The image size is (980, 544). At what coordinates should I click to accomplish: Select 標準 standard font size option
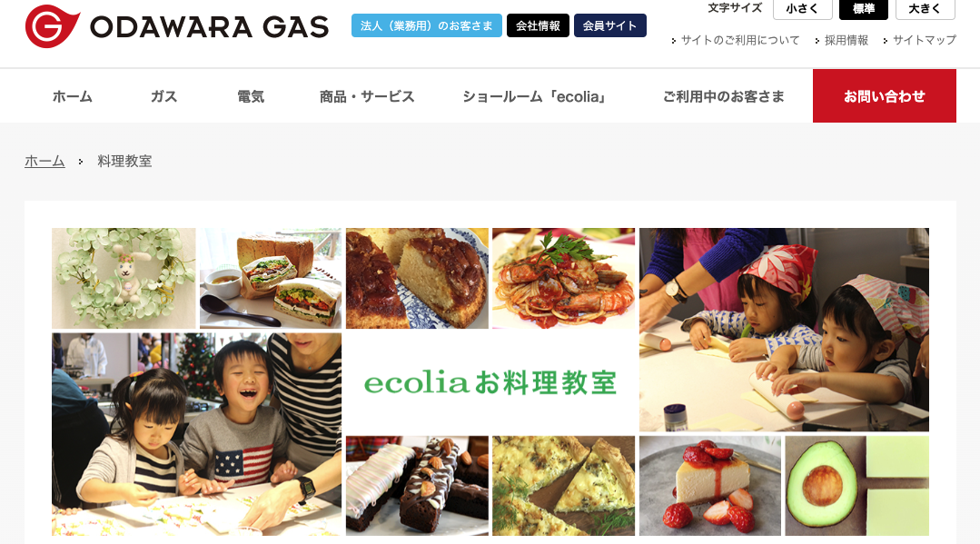(863, 9)
